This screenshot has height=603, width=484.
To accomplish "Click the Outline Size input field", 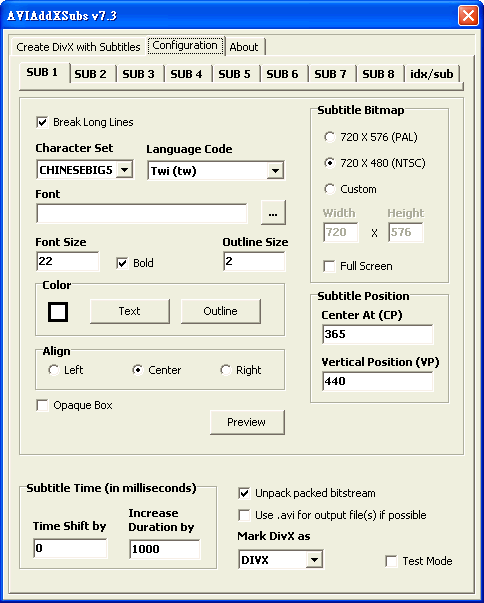I will pos(254,262).
